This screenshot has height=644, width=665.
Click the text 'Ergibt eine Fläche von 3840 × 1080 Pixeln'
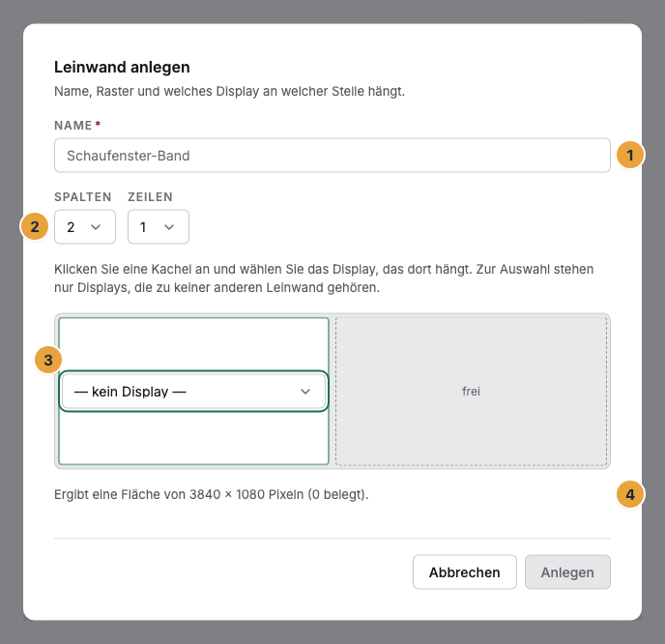[x=212, y=495]
